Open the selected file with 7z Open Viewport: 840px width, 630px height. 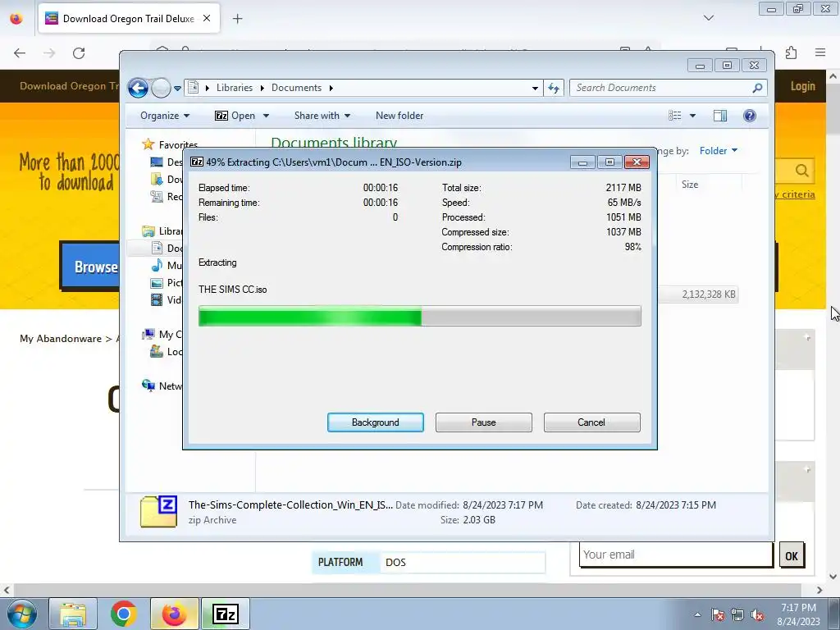235,116
